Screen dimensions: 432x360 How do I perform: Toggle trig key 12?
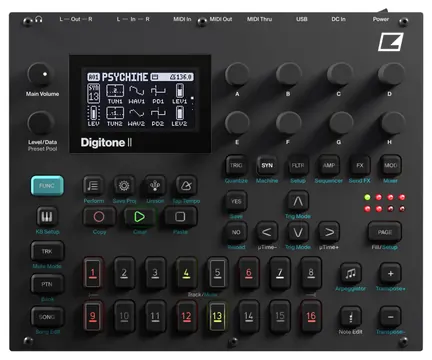pyautogui.click(x=186, y=316)
